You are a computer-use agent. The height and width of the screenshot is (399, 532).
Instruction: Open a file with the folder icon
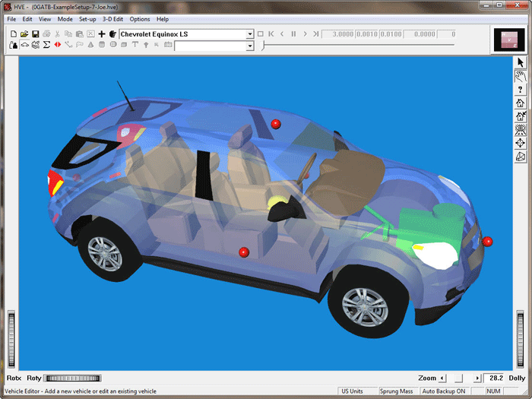pos(24,34)
